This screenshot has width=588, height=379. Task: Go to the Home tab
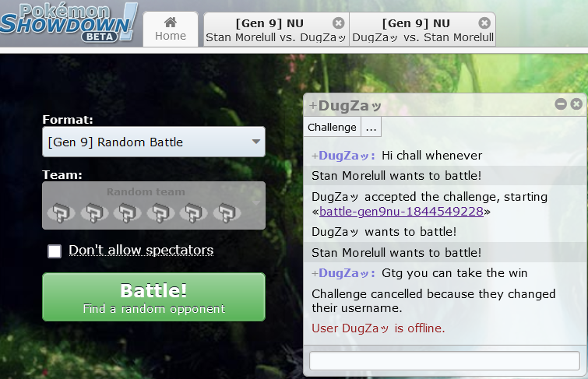click(x=171, y=30)
